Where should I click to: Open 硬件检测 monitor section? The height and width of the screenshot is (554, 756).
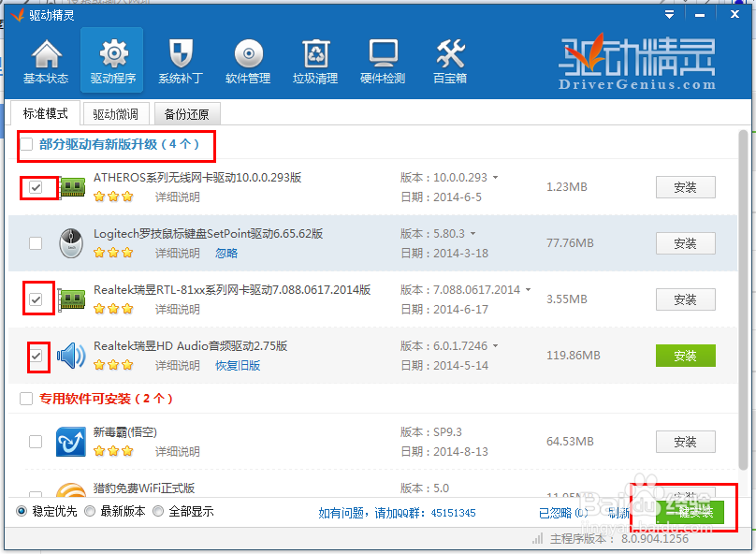pyautogui.click(x=383, y=61)
